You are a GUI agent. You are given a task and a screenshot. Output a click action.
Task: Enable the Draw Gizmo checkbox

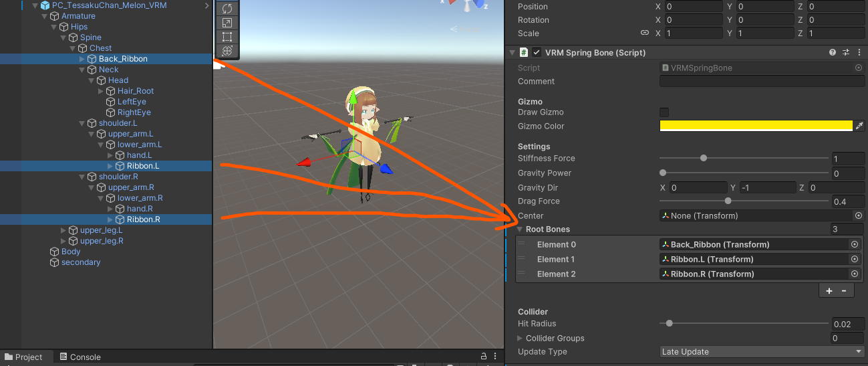[664, 112]
